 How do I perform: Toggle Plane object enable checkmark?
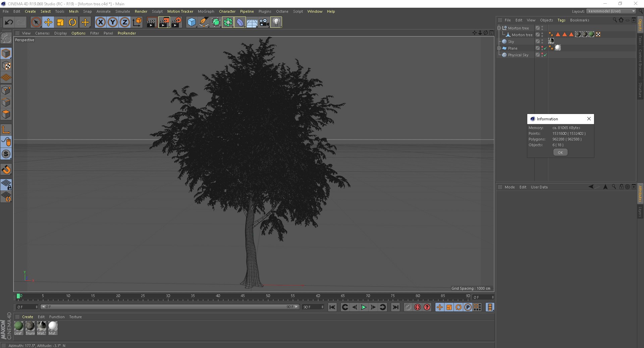coord(545,48)
